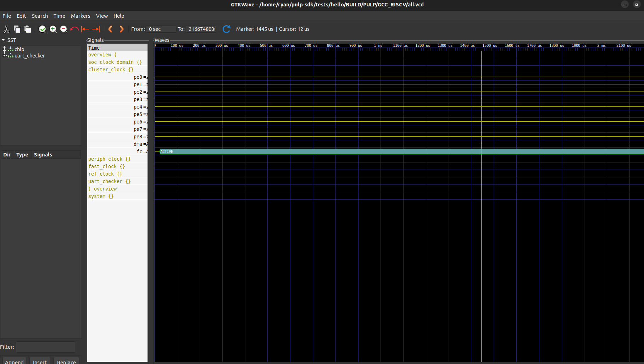The width and height of the screenshot is (644, 364).
Task: Click the Replace button
Action: [x=66, y=361]
